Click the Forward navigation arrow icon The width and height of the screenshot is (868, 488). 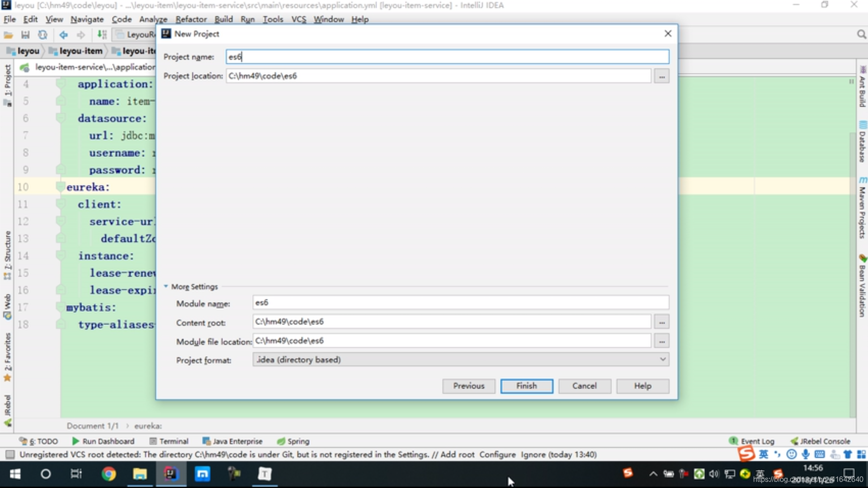pos(80,35)
